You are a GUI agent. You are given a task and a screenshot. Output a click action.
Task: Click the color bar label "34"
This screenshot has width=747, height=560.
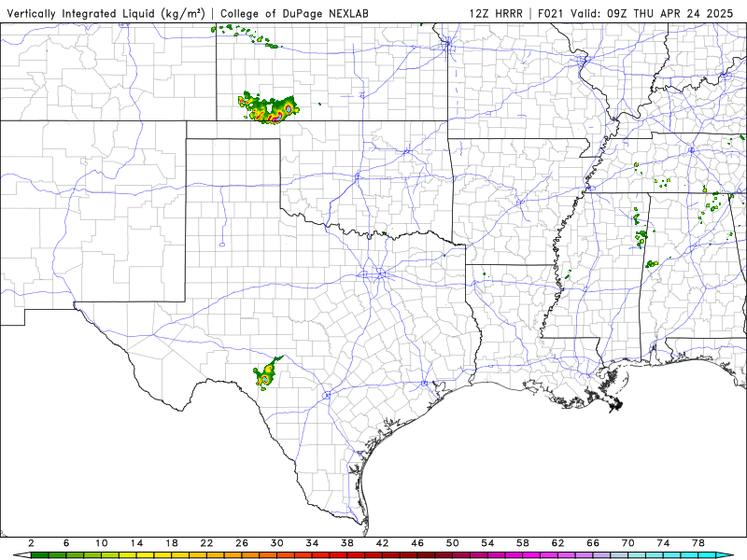(312, 543)
